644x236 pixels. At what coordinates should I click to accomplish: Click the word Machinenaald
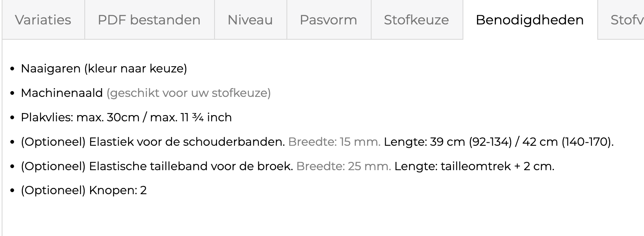62,93
